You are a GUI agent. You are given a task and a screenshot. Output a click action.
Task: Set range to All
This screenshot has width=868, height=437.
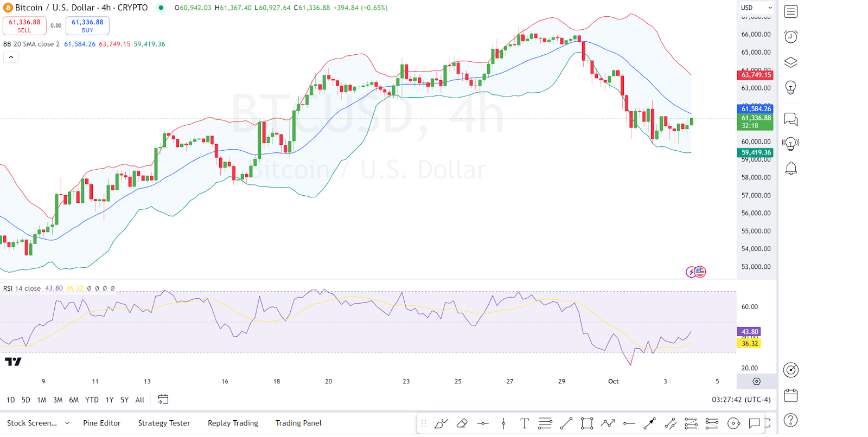click(x=140, y=400)
